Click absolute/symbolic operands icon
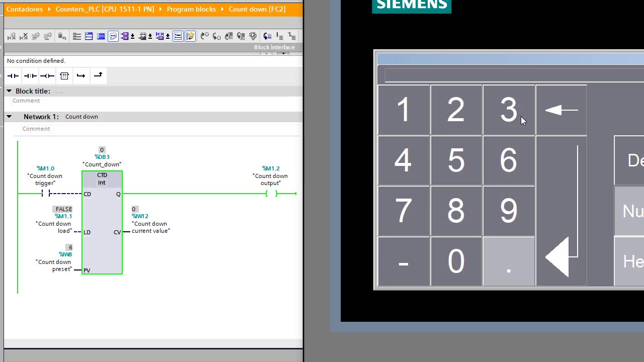The width and height of the screenshot is (644, 362). 125,36
